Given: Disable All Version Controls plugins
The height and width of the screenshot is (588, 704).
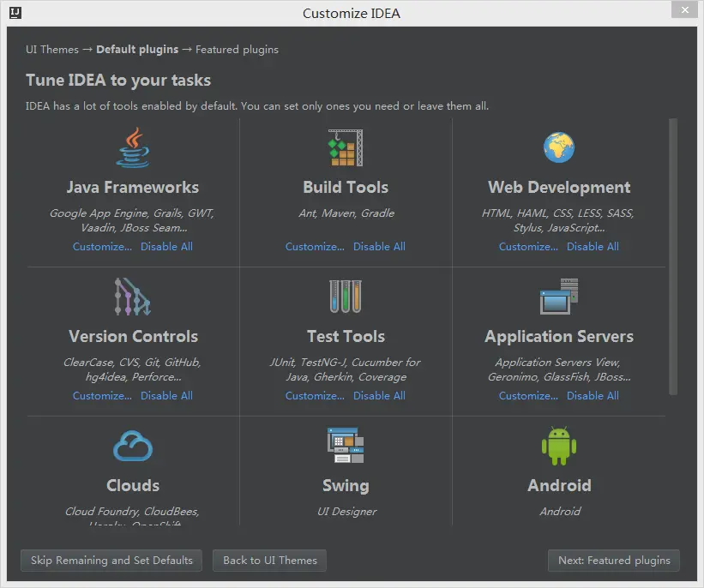Looking at the screenshot, I should [x=166, y=395].
